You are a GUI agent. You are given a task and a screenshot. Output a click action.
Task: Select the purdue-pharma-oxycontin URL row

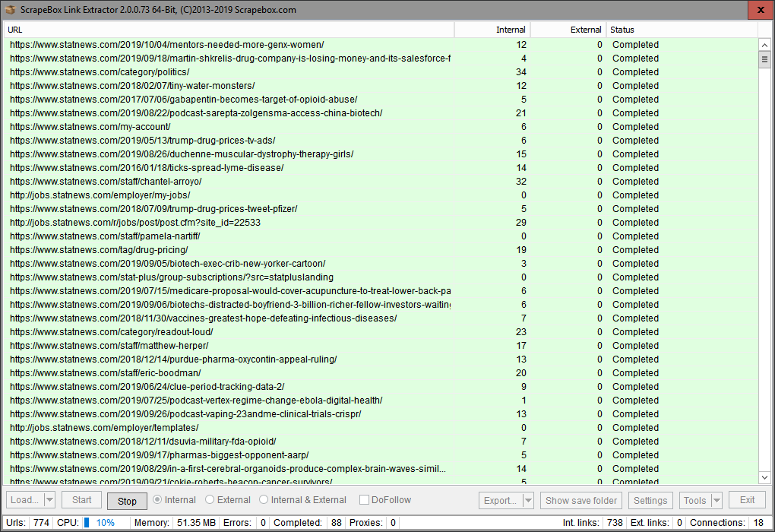click(381, 359)
